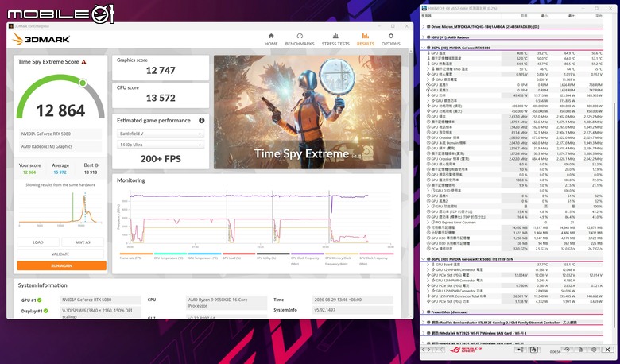Click the AMD Radeon(TM) Graphics entry under score

pos(60,146)
